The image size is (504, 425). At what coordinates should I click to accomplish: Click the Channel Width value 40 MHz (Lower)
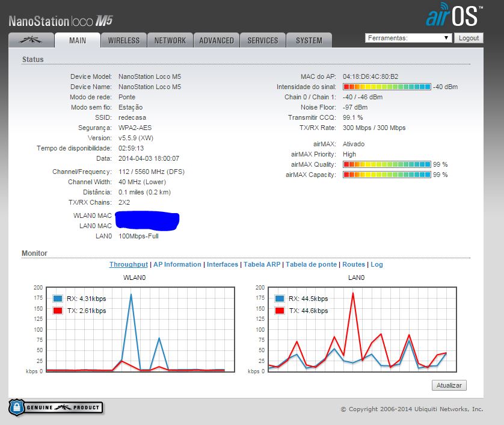(142, 182)
